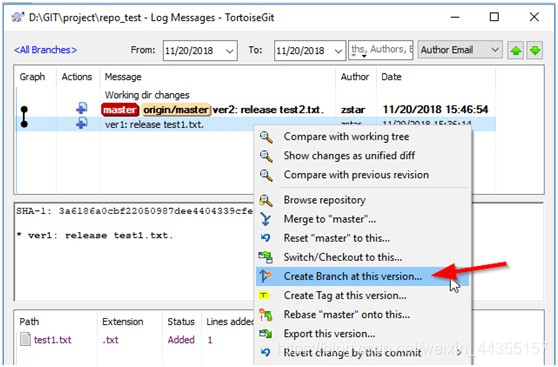
Task: Click the .txt extension cell
Action: click(x=110, y=340)
